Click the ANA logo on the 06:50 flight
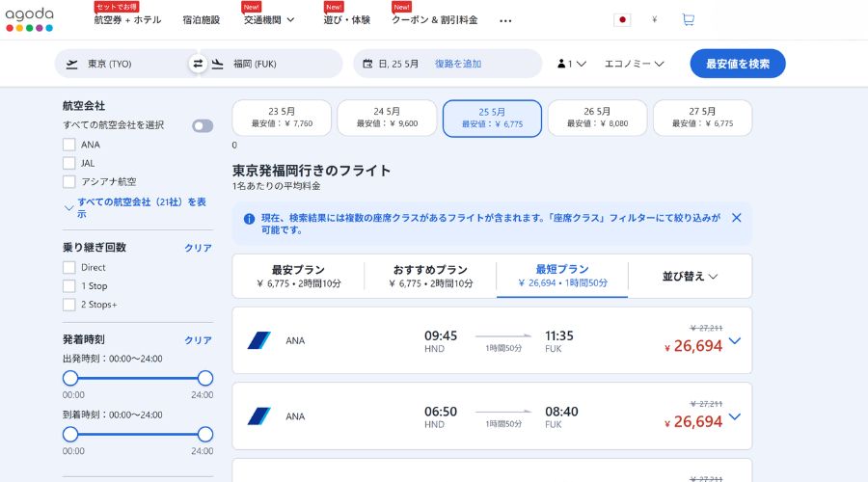Viewport: 868px width, 482px height. [259, 416]
